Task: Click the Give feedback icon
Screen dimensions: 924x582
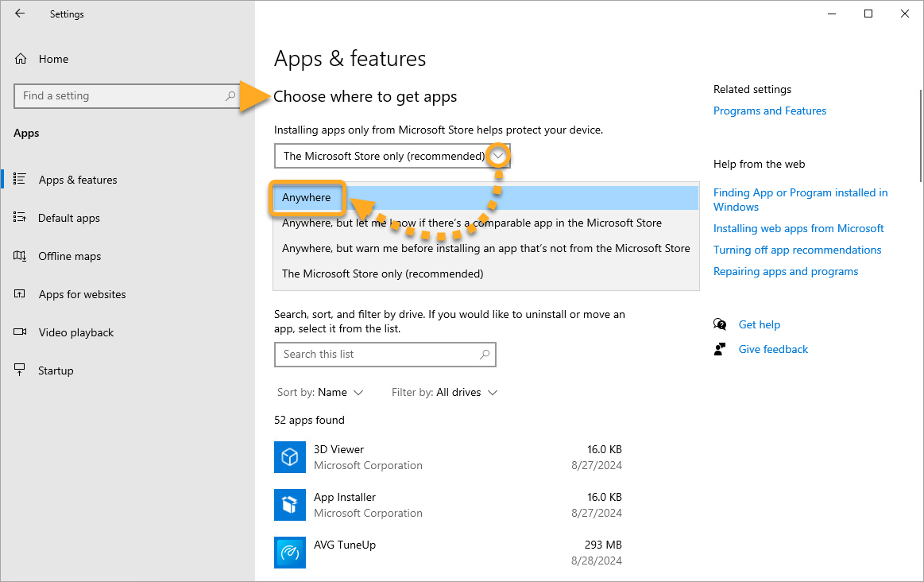Action: (x=720, y=349)
